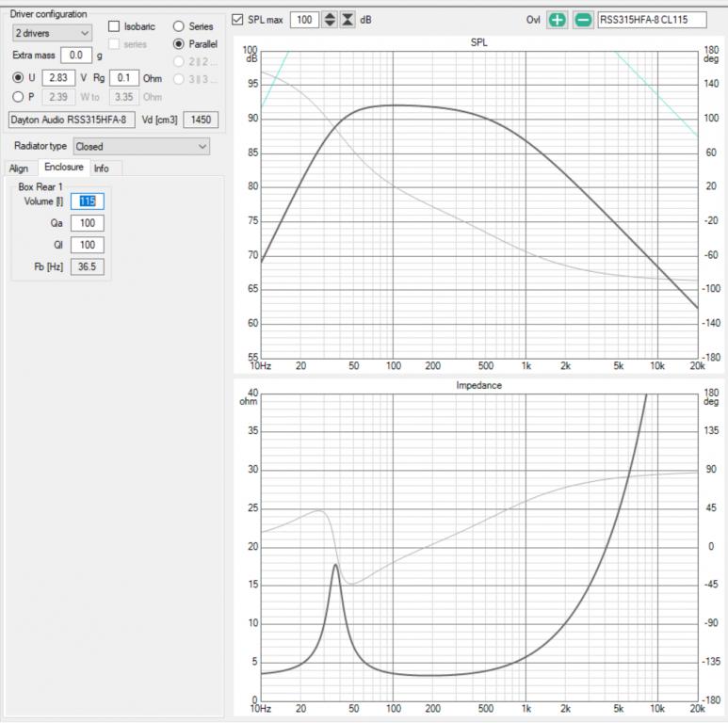Click the Fb [Hz] 36.5 field
Screen dimensions: 728x723
(88, 266)
